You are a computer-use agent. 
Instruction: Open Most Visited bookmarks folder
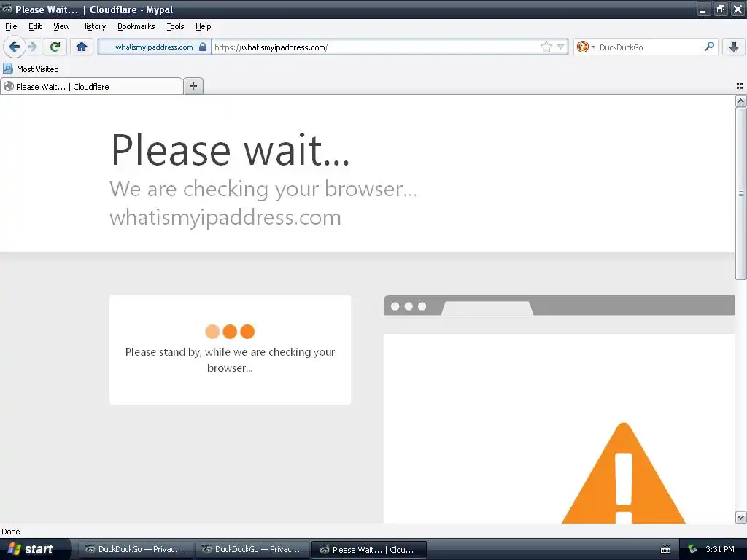coord(31,69)
